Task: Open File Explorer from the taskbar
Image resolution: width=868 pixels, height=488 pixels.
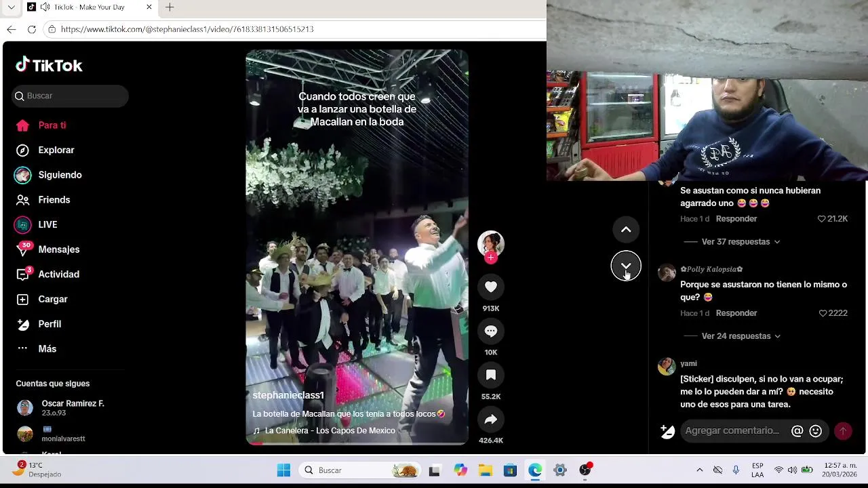Action: [x=486, y=470]
